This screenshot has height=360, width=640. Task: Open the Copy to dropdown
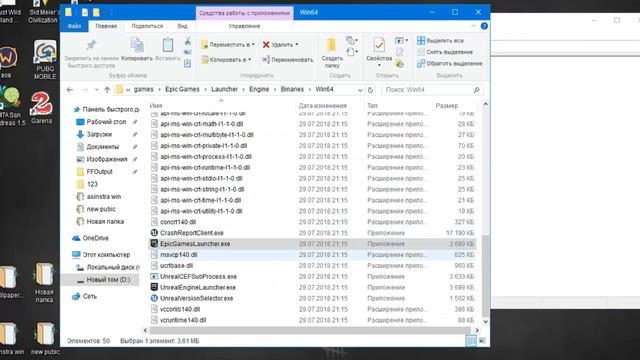point(226,60)
